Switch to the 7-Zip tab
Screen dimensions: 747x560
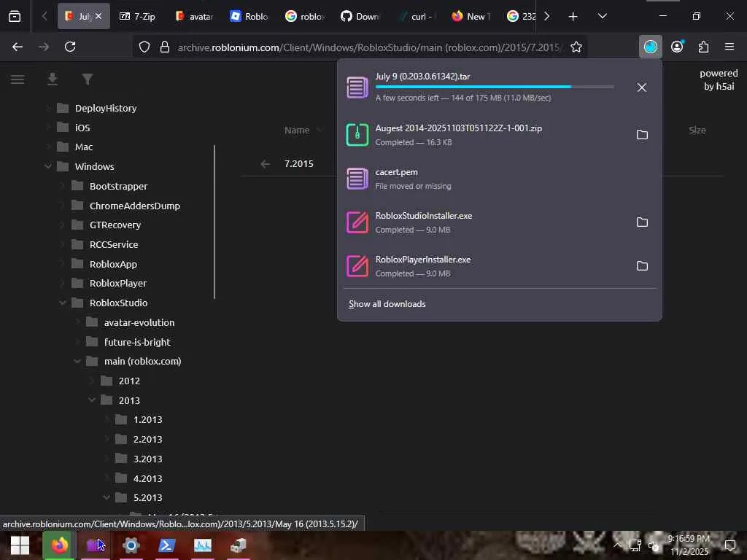pos(137,16)
